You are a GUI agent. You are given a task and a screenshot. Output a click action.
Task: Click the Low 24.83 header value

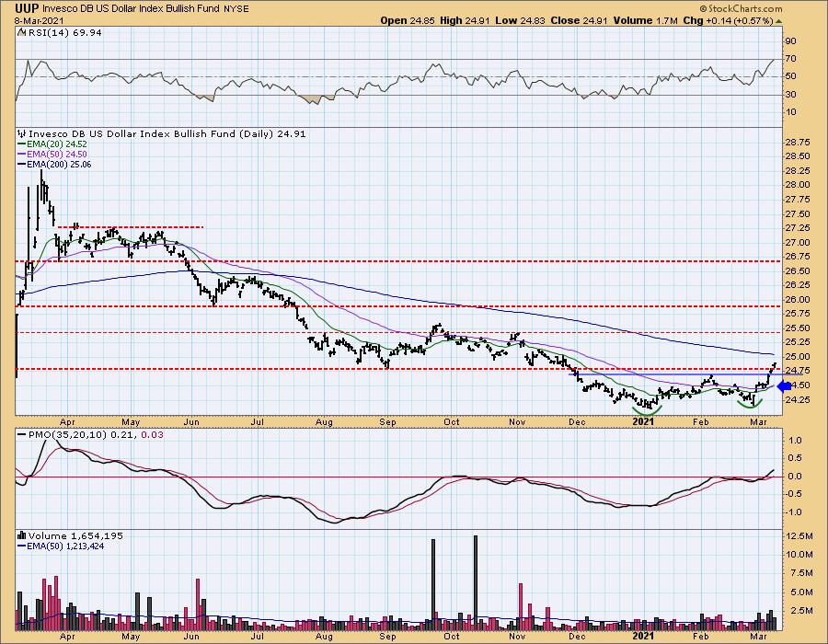click(521, 20)
